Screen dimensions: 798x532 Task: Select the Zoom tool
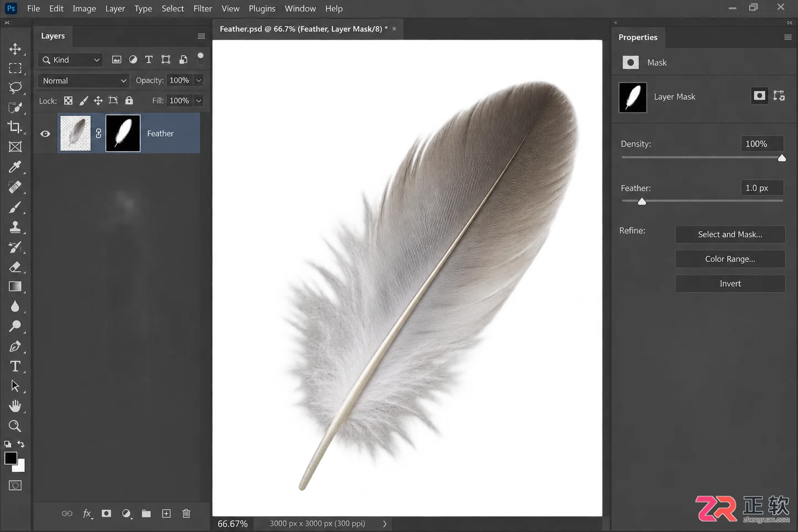click(15, 426)
